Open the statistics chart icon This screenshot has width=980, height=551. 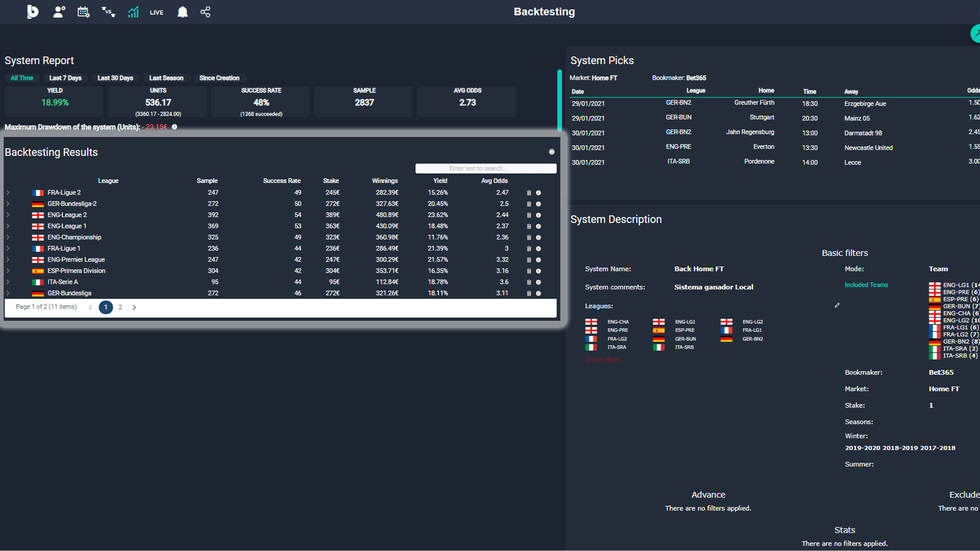click(x=133, y=12)
